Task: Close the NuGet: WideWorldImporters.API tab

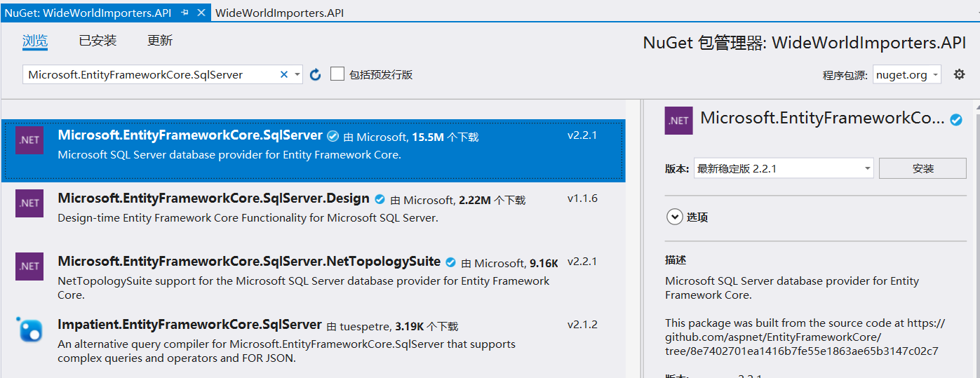Action: click(201, 13)
